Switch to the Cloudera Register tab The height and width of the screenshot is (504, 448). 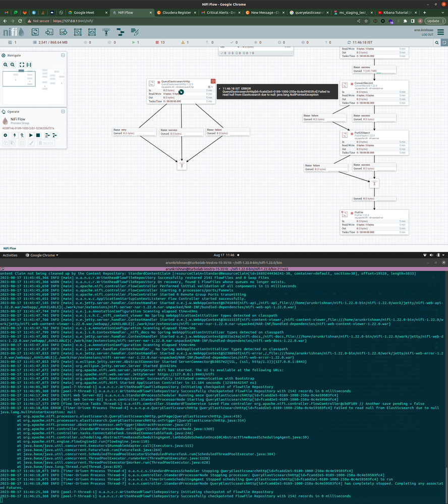[x=177, y=13]
